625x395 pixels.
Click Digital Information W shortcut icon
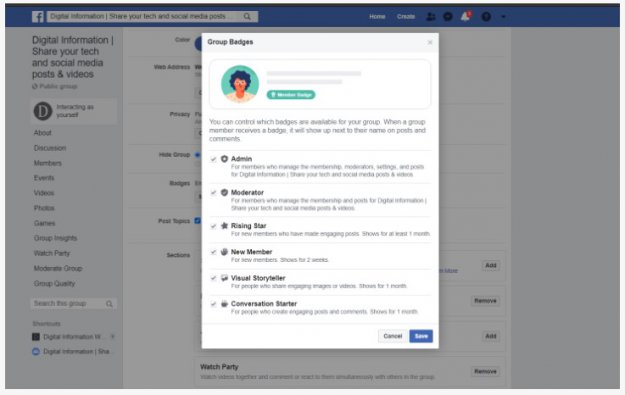pyautogui.click(x=36, y=337)
